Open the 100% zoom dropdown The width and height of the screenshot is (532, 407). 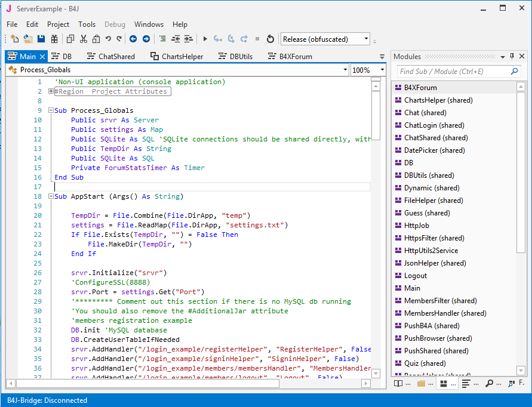[382, 70]
